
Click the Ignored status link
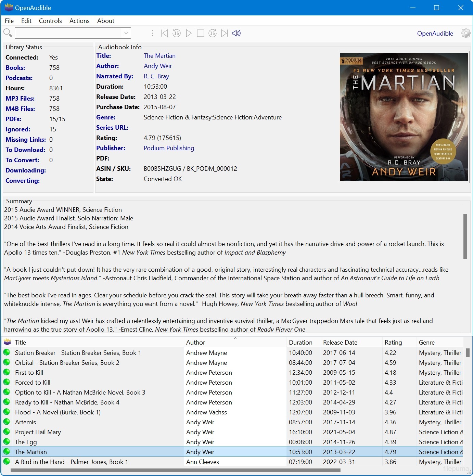(18, 129)
